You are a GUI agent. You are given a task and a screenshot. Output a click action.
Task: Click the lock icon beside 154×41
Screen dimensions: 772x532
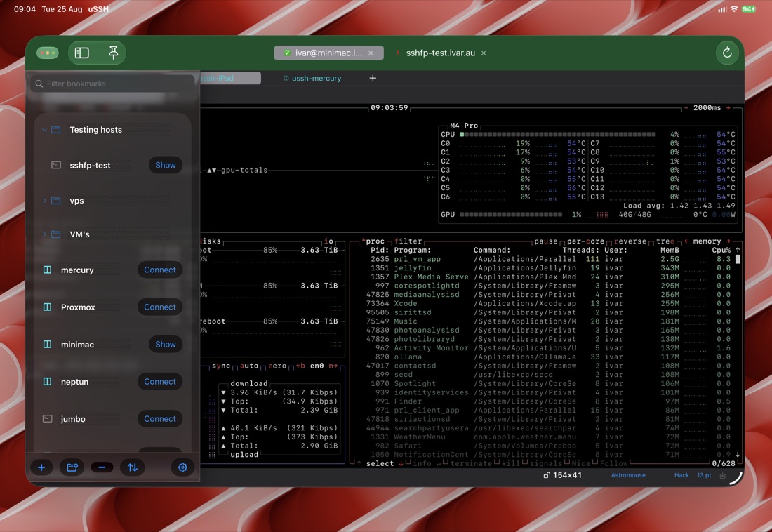click(x=547, y=475)
